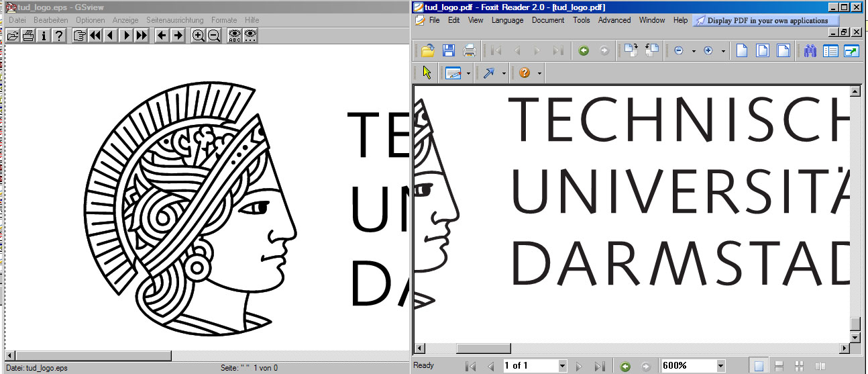Open the Anzeige menu in GSview
The image size is (868, 374).
[x=125, y=20]
